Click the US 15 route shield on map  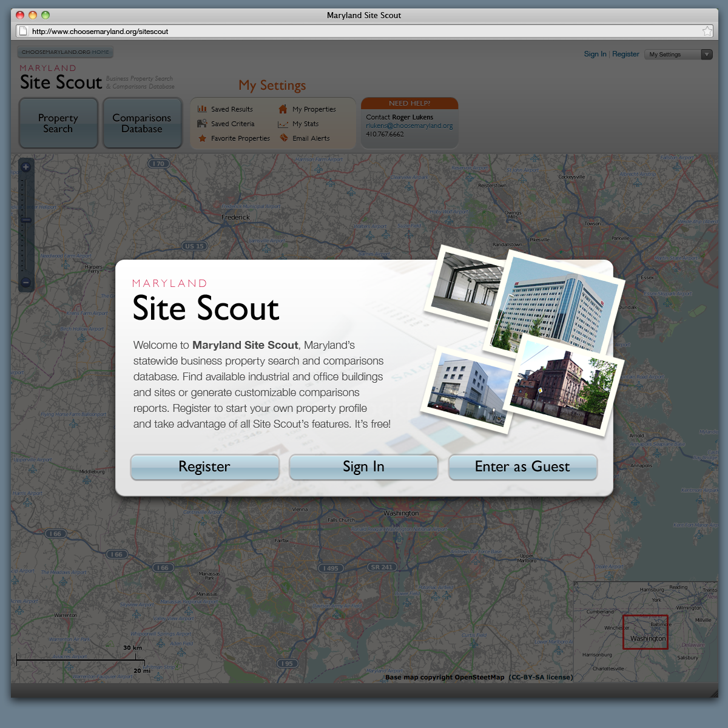(195, 246)
